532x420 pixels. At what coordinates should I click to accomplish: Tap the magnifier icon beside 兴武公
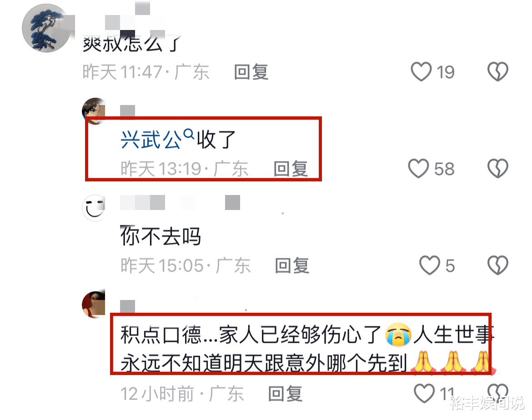click(x=189, y=135)
